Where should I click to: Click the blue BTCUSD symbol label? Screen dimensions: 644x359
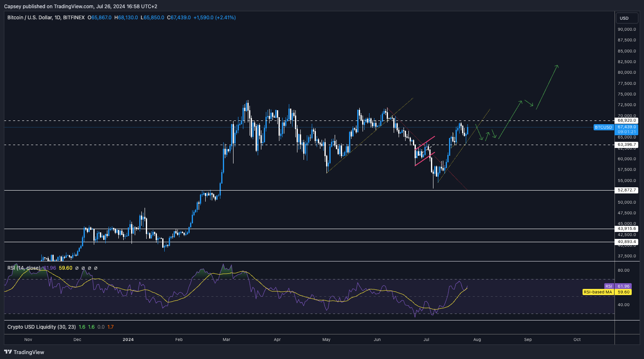(603, 127)
